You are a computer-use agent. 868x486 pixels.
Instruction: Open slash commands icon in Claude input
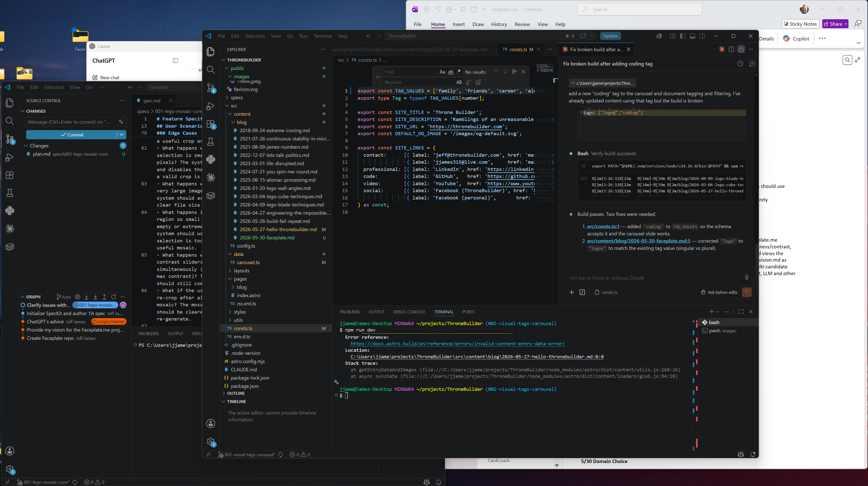point(582,292)
